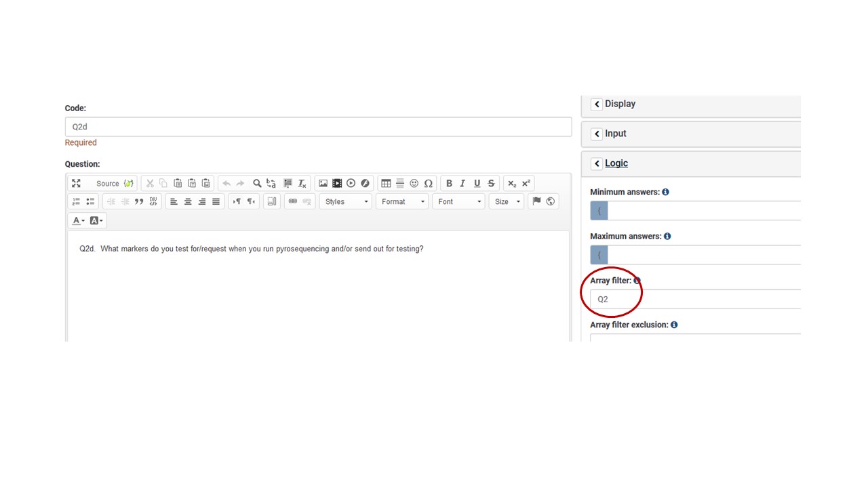Toggle strikethrough formatting
868x488 pixels.
492,184
